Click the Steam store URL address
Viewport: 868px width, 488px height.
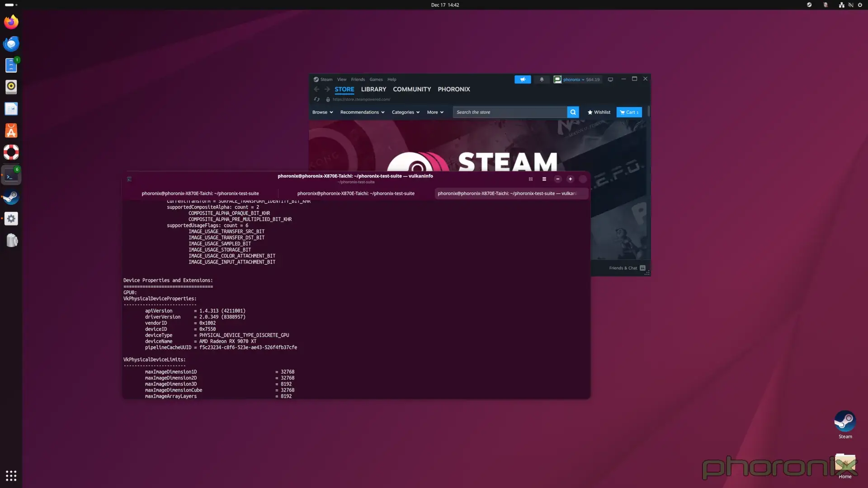pos(361,99)
